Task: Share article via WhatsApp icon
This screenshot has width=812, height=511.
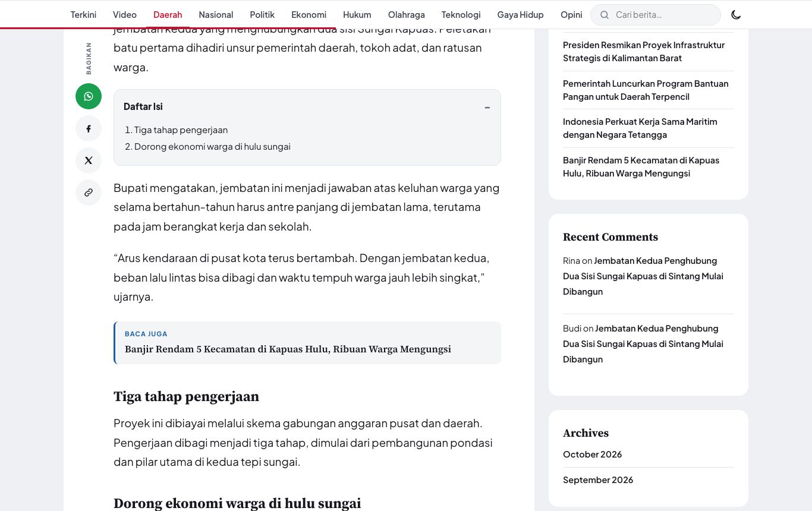Action: (x=89, y=96)
